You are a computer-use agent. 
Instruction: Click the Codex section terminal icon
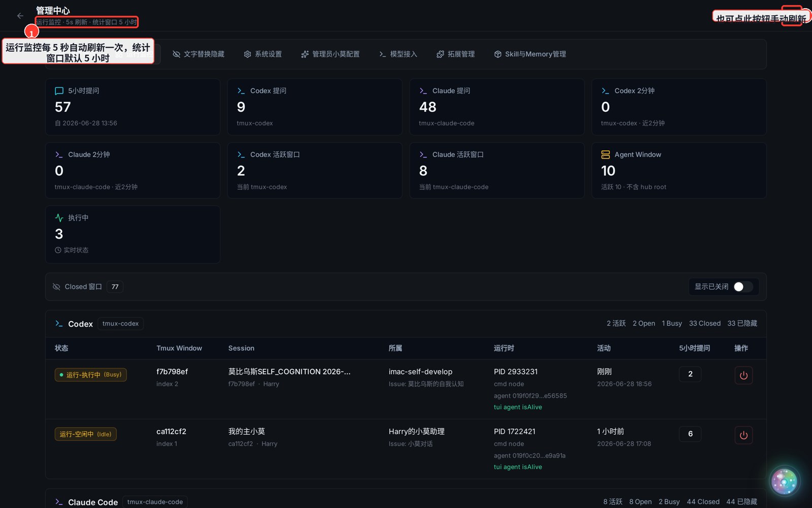click(59, 324)
